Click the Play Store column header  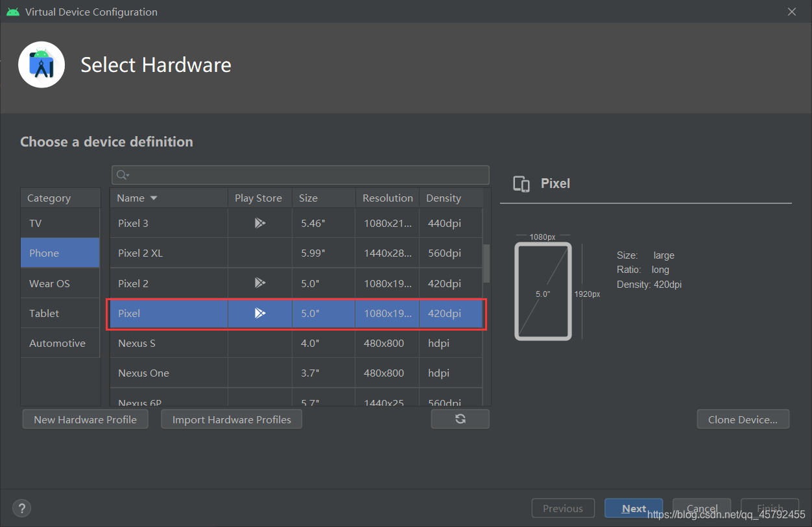pyautogui.click(x=259, y=198)
